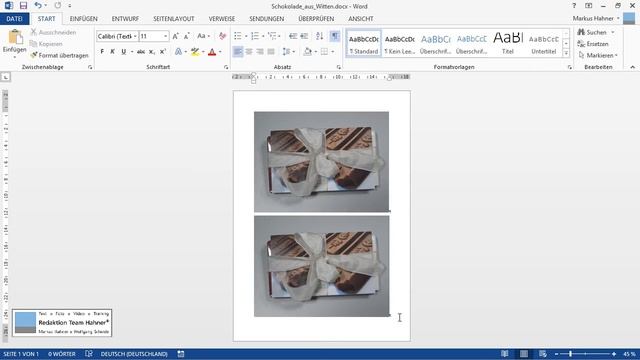This screenshot has height=360, width=640.
Task: Toggle italic (K) formatting
Action: (x=113, y=52)
